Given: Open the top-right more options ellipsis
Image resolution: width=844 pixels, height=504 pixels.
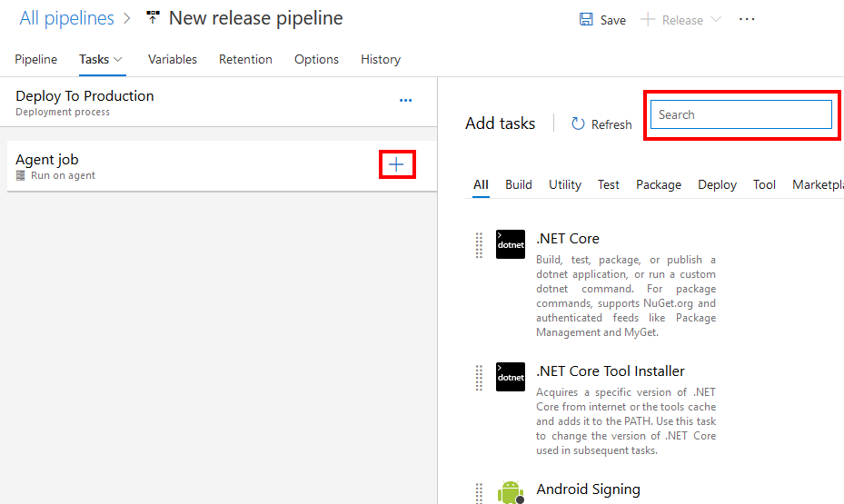Looking at the screenshot, I should pos(747,19).
